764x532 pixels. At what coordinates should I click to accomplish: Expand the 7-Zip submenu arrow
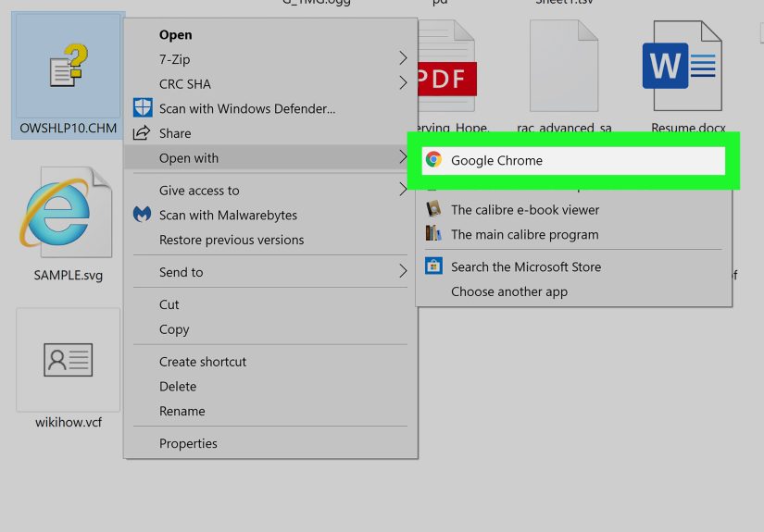(403, 58)
